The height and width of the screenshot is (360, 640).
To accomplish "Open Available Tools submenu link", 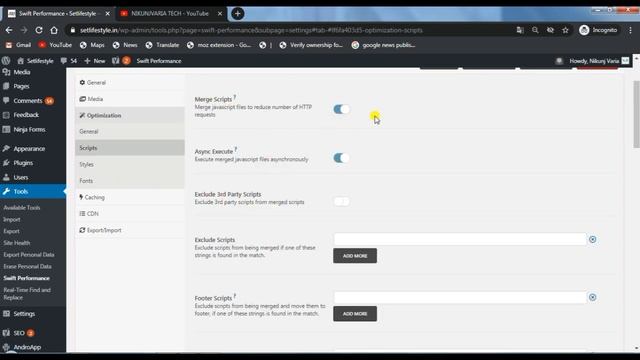I will (x=22, y=208).
